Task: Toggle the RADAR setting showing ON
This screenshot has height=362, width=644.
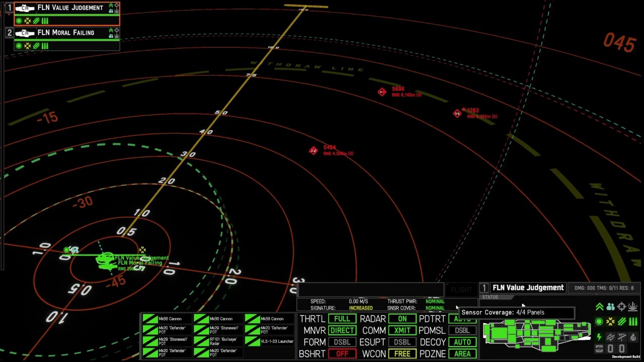Action: coord(402,319)
